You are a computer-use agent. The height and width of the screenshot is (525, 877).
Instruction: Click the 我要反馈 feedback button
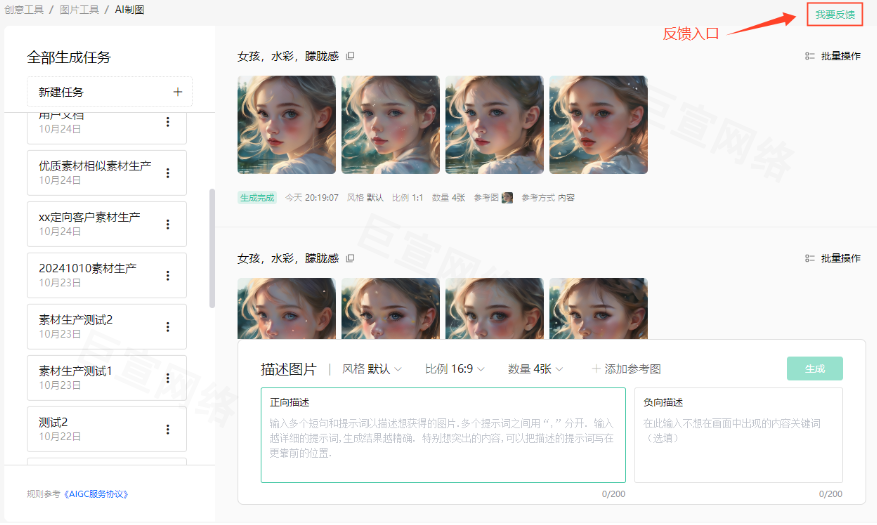tap(834, 15)
